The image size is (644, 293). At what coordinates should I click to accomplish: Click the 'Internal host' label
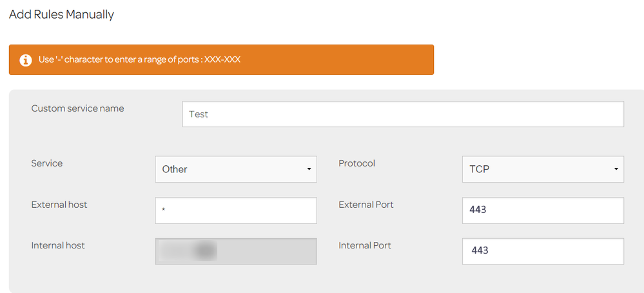pyautogui.click(x=58, y=245)
